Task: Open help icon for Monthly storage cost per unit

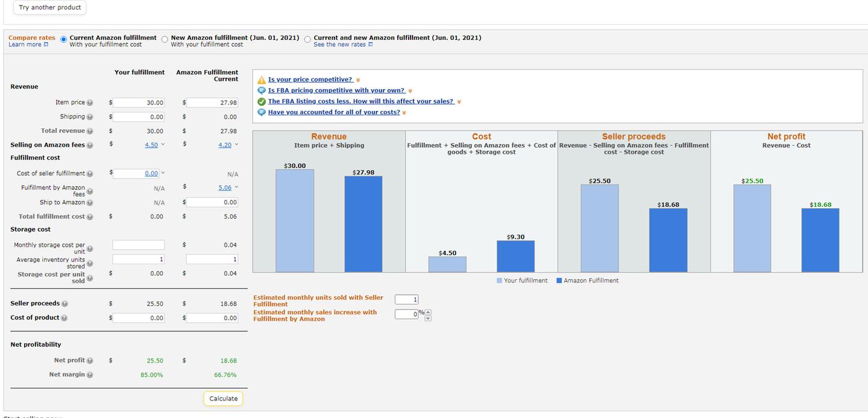Action: 90,249
